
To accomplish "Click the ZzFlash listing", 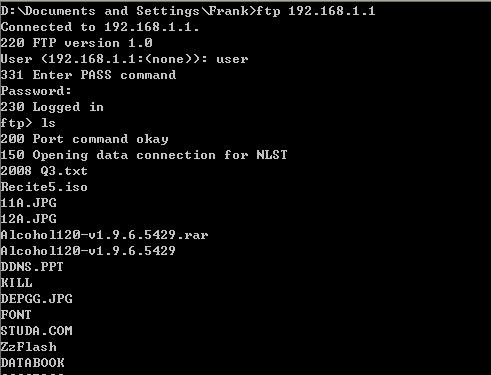I will click(29, 347).
